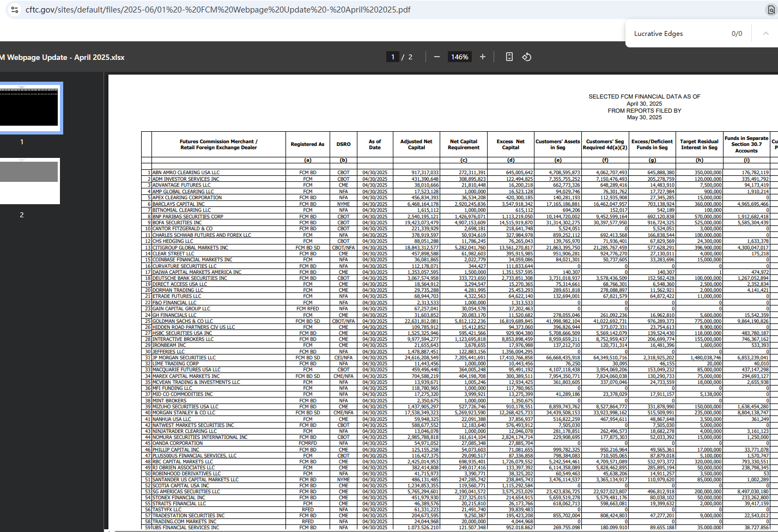
Task: Click the 'MACQUARIE FUTURES USA LLC' row name
Action: pos(186,370)
